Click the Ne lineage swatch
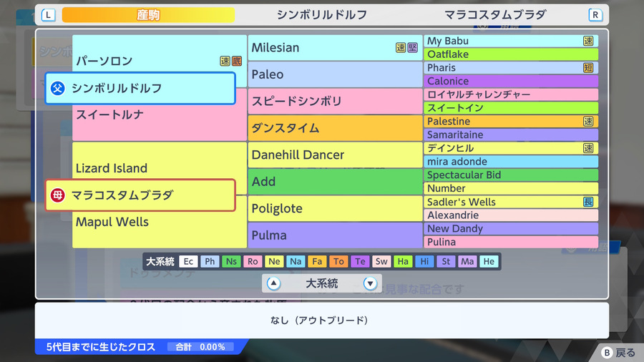644x362 pixels. pyautogui.click(x=274, y=261)
